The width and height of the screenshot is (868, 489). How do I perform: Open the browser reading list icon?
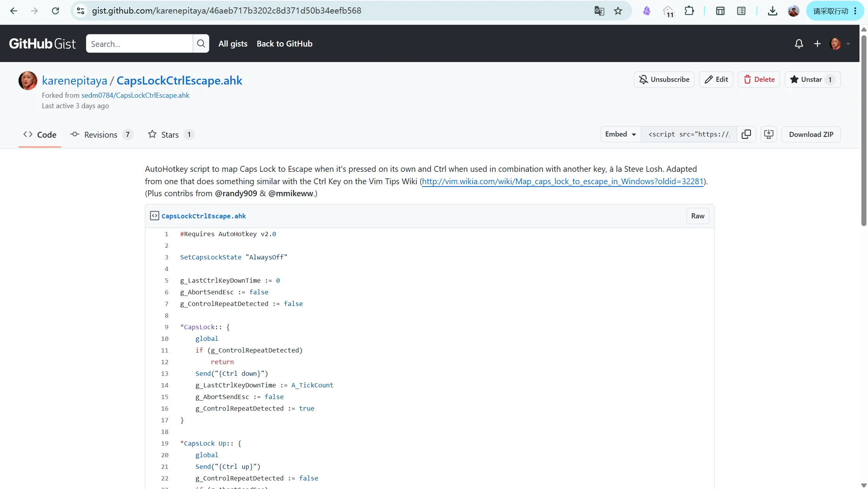click(741, 11)
